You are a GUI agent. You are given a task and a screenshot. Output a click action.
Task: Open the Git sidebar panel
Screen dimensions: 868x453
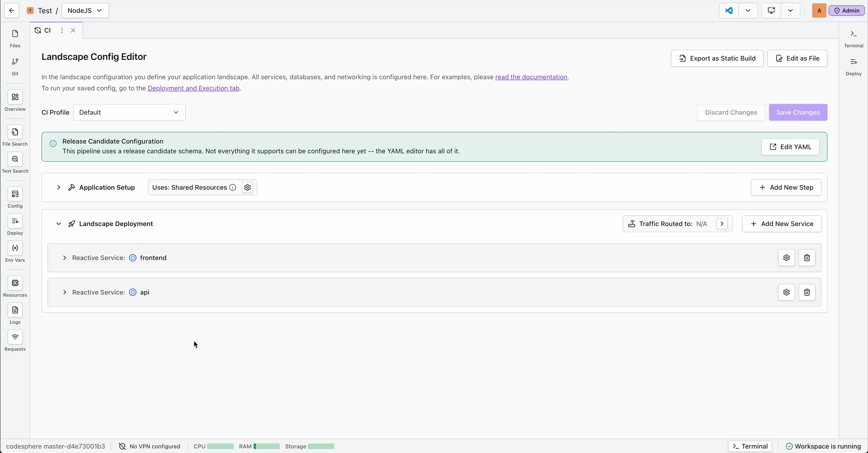click(15, 66)
